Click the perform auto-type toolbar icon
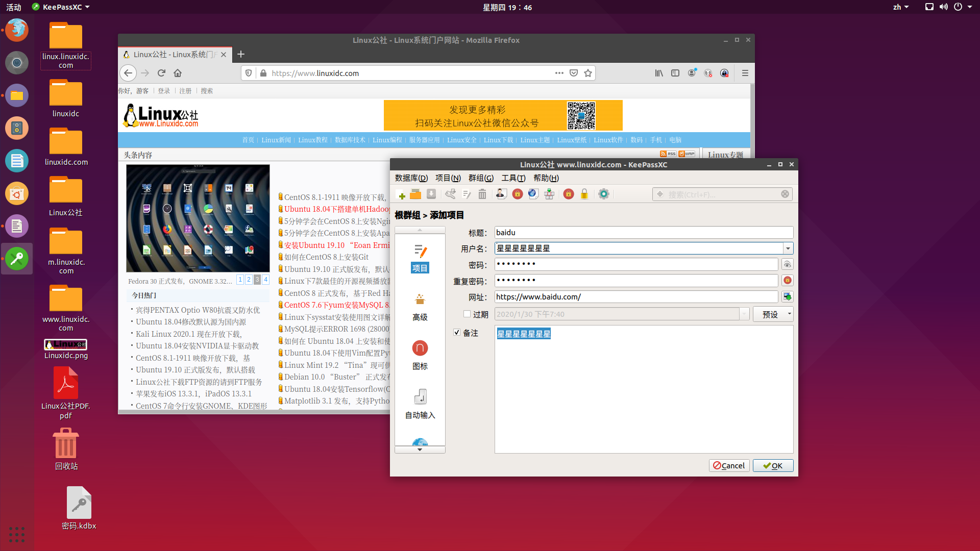 549,194
